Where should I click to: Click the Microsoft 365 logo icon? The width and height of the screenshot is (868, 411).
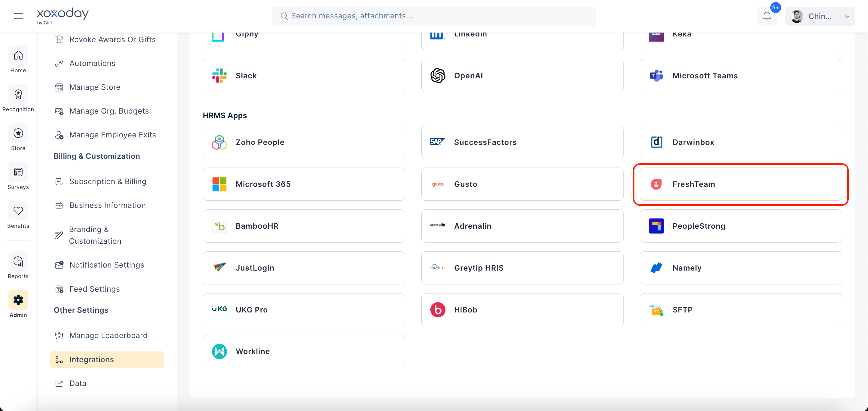[219, 184]
